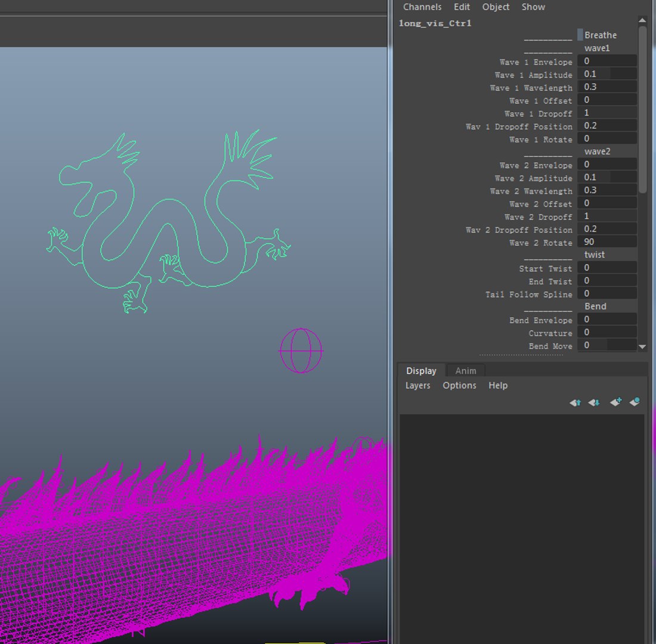
Task: Click the move layer down icon
Action: point(594,402)
